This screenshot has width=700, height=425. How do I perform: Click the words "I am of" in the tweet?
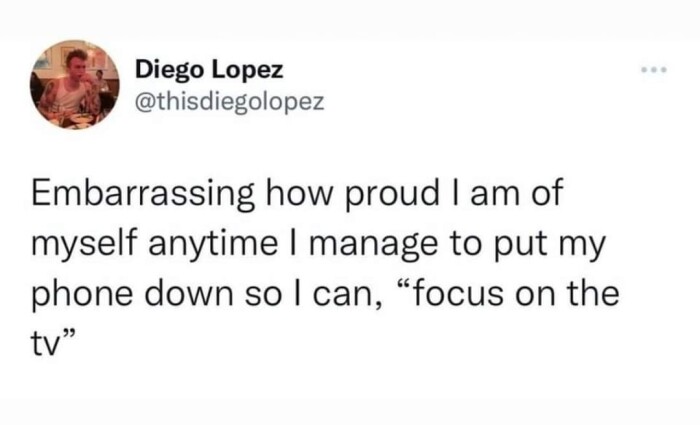point(500,193)
